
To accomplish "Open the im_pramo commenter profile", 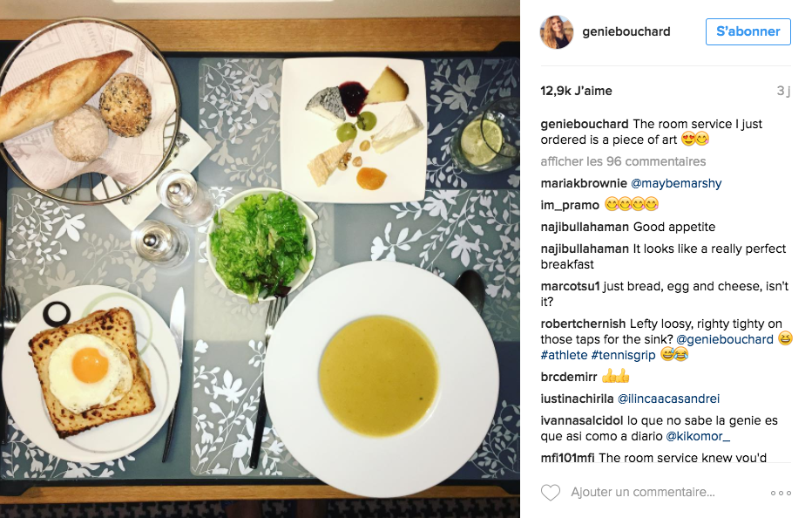I will (570, 205).
